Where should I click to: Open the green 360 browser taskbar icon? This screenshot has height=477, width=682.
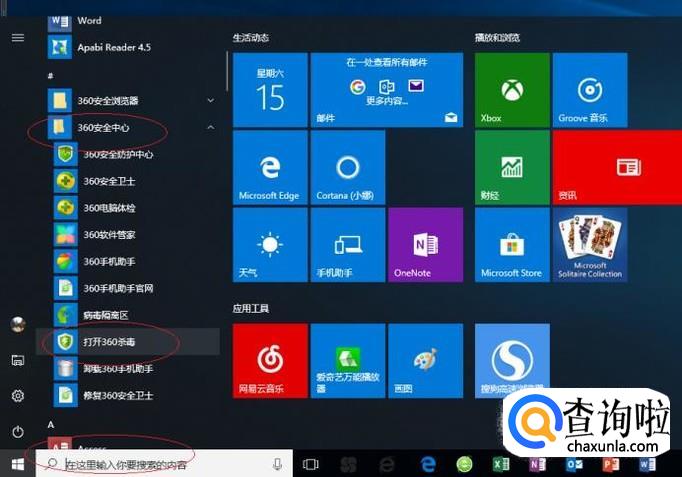(x=464, y=464)
